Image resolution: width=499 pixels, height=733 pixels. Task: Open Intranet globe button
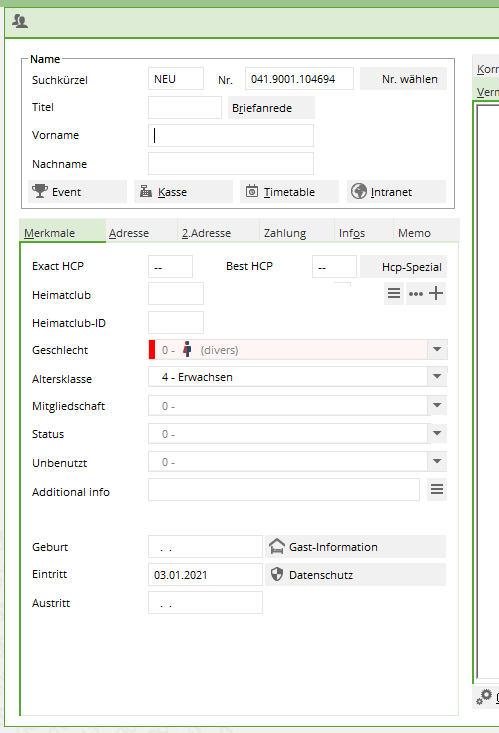point(396,192)
